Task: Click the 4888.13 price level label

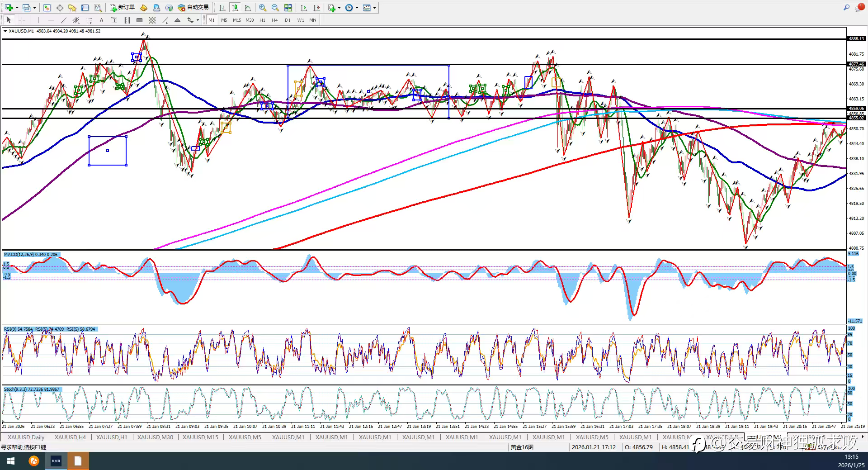Action: click(856, 39)
